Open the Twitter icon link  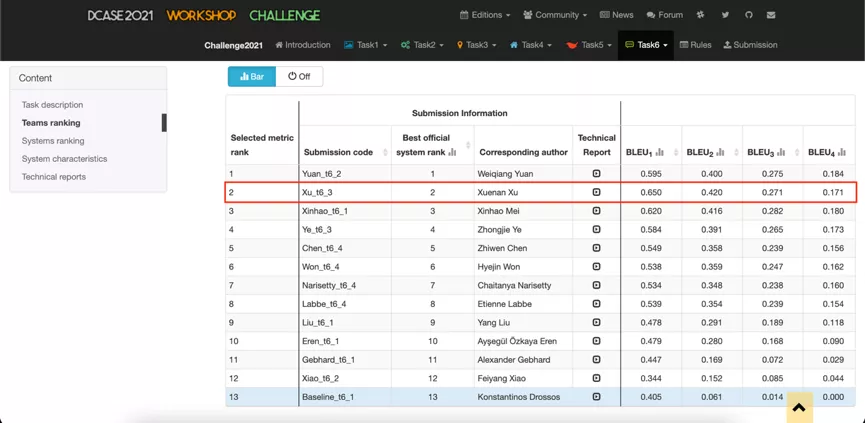tap(725, 15)
